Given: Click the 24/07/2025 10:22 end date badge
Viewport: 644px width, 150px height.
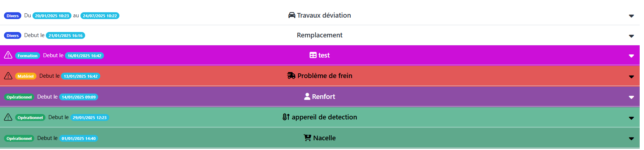Looking at the screenshot, I should 100,16.
